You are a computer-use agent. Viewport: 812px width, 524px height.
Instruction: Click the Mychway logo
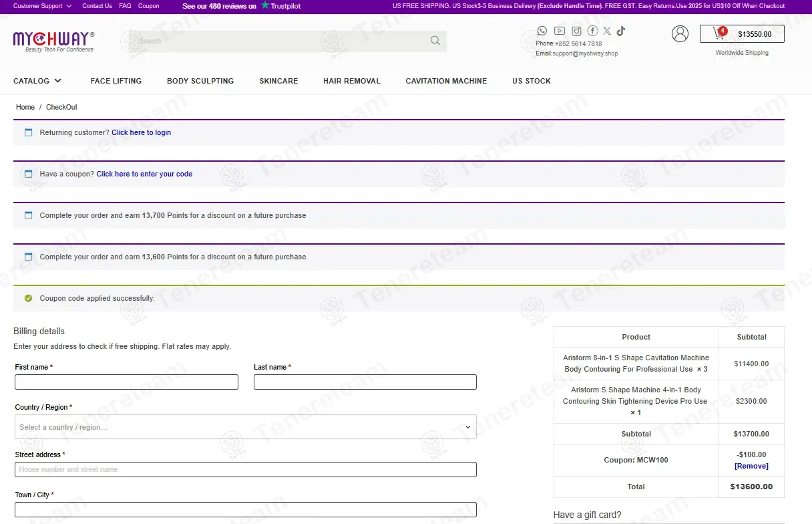(54, 41)
